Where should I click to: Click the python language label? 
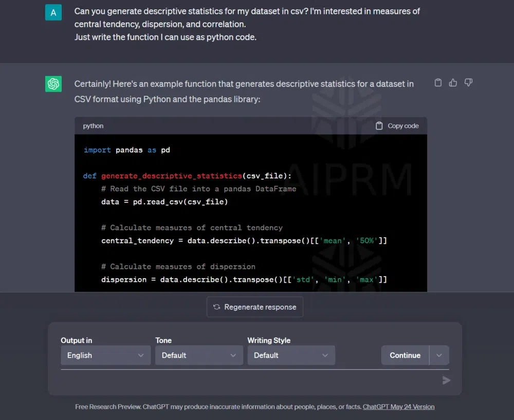[93, 126]
